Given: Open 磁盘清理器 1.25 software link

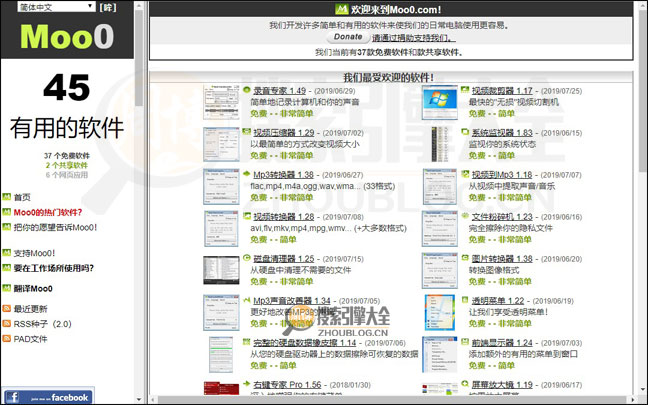Looking at the screenshot, I should (284, 259).
